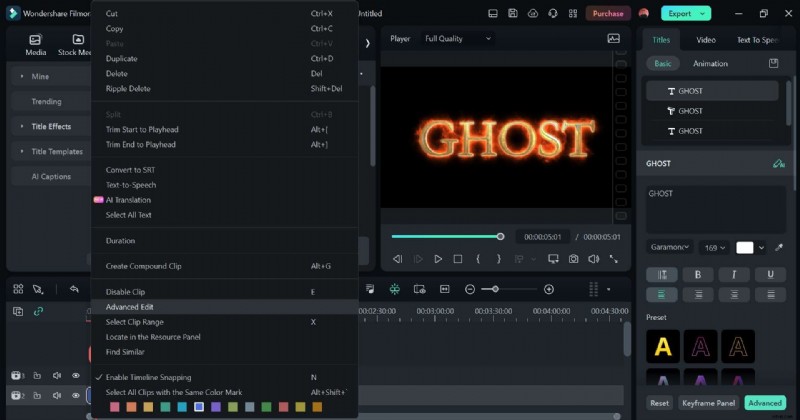800x420 pixels.
Task: Click the Keyframe Panel button
Action: click(x=708, y=403)
